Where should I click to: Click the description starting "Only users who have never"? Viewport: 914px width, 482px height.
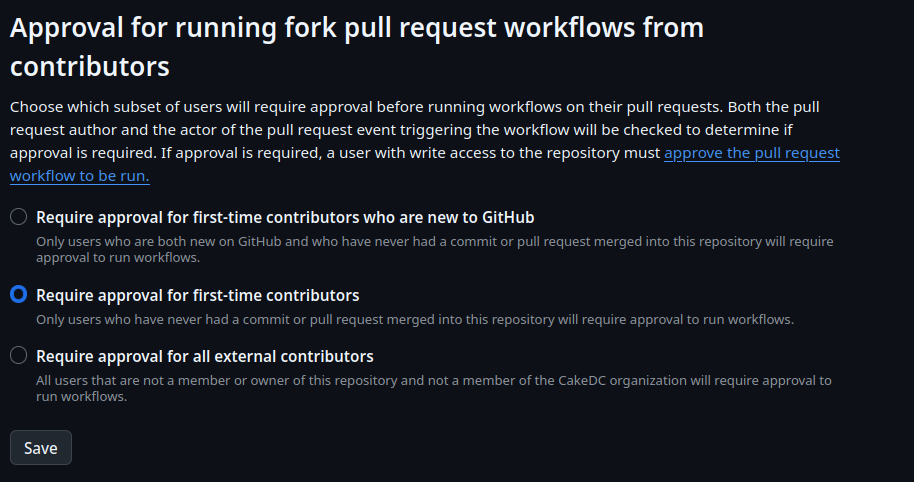pyautogui.click(x=414, y=320)
